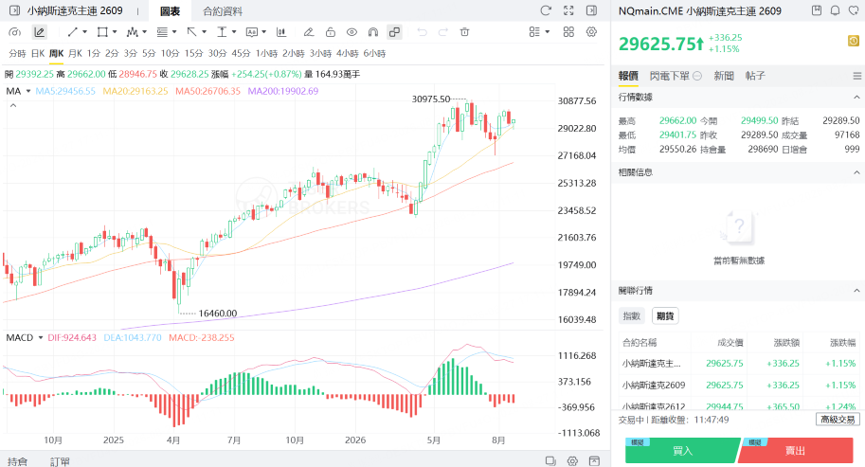Redo the drawing action
The height and width of the screenshot is (467, 865).
(x=443, y=32)
